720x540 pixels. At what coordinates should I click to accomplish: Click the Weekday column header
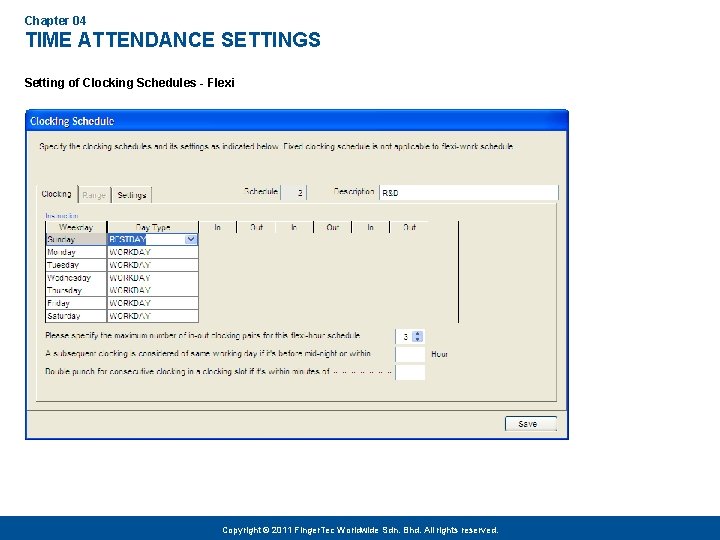(x=76, y=227)
